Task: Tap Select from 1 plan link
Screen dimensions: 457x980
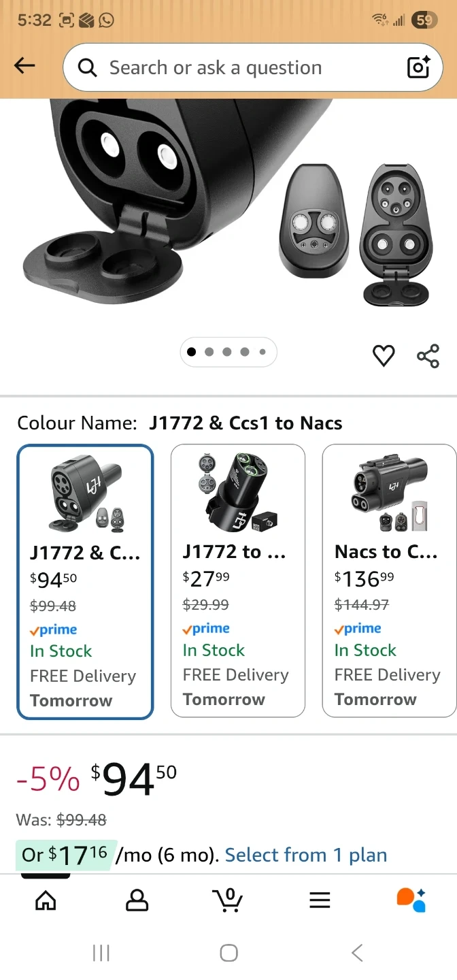Action: [x=305, y=855]
